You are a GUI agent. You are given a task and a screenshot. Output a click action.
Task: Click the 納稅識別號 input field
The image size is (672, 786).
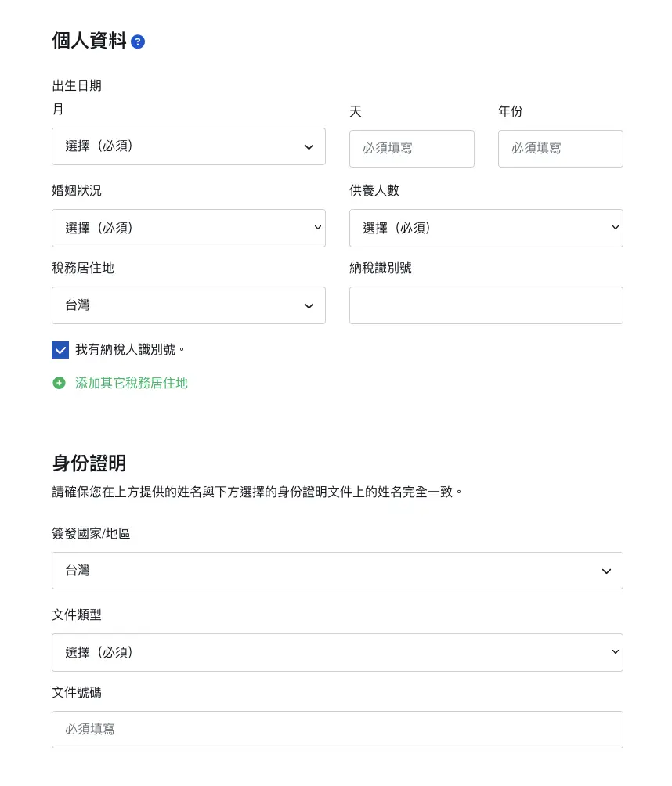tap(486, 305)
